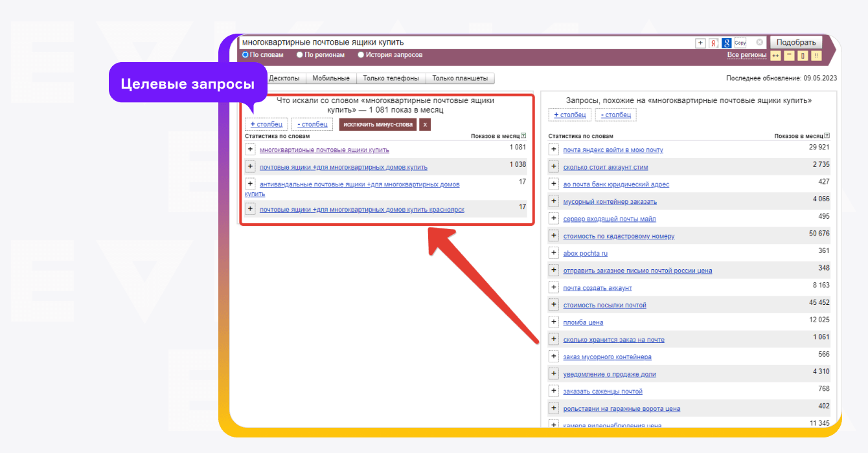868x453 pixels.
Task: Select the 'История запросов' radio button
Action: [x=361, y=55]
